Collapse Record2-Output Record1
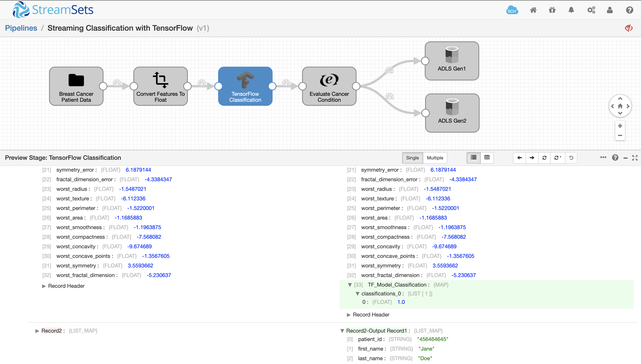The image size is (641, 364). tap(342, 331)
